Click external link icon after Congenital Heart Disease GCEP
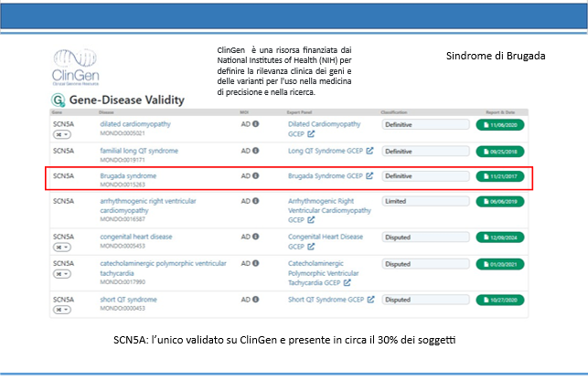The width and height of the screenshot is (588, 391). click(x=311, y=247)
